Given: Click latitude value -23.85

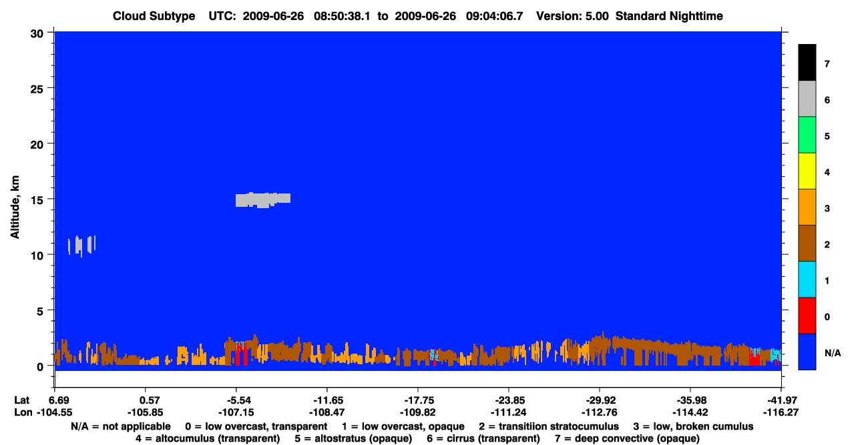Looking at the screenshot, I should click(509, 400).
